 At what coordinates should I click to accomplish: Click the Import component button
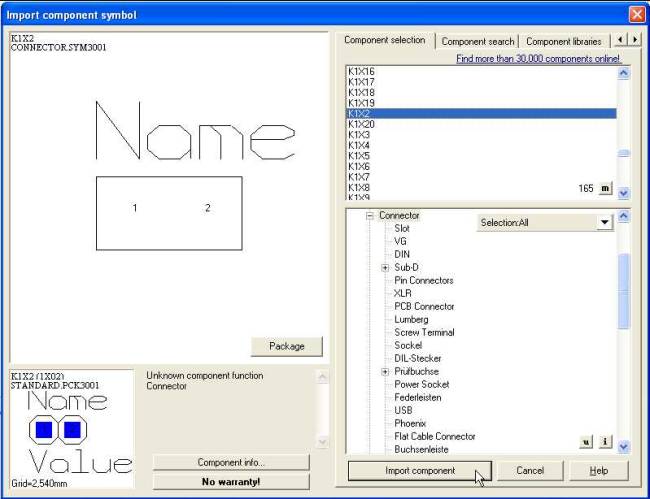pos(420,471)
